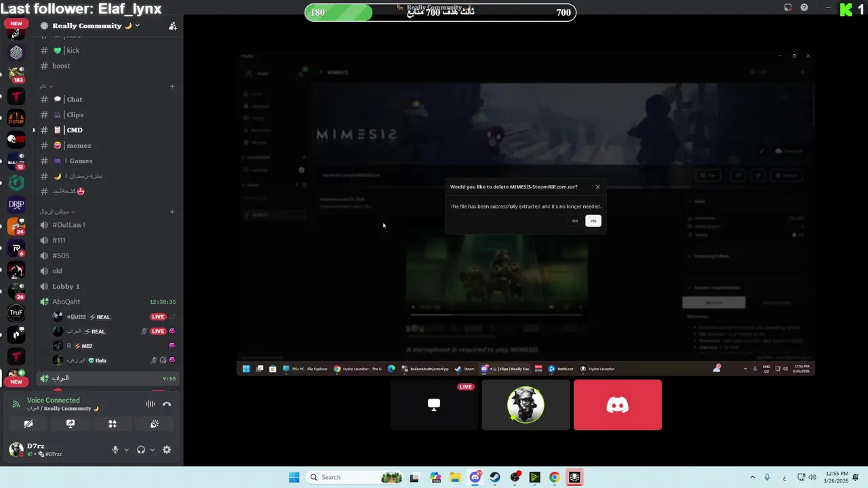Click Yes in the delete file dialog
The width and height of the screenshot is (868, 488).
click(x=593, y=221)
